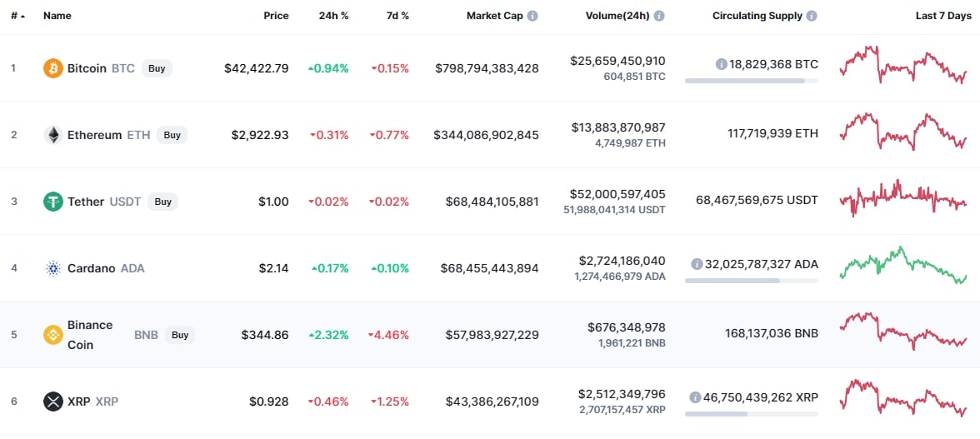The width and height of the screenshot is (980, 439).
Task: Click info icon beside Bitcoin circulating supply
Action: (722, 64)
